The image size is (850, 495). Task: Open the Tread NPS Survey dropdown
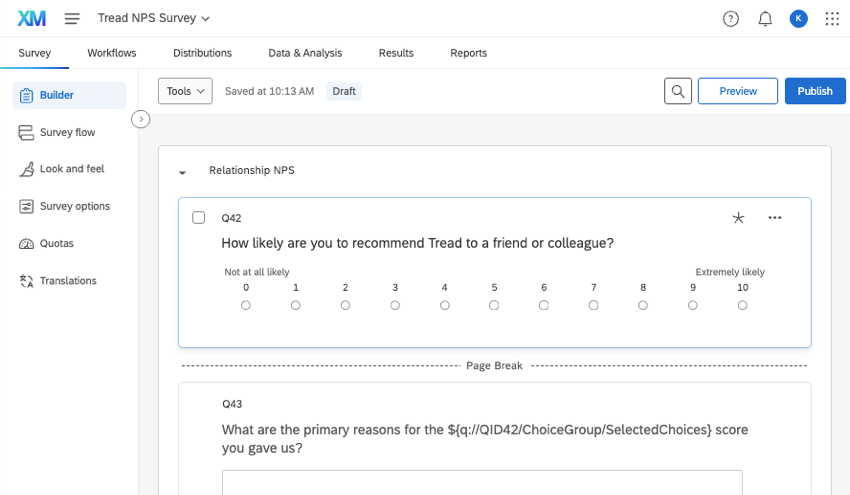[153, 18]
